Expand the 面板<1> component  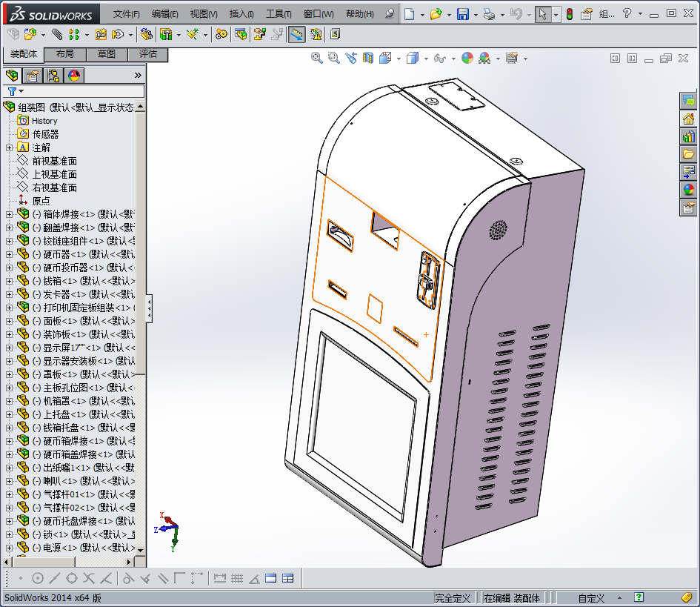click(x=9, y=321)
